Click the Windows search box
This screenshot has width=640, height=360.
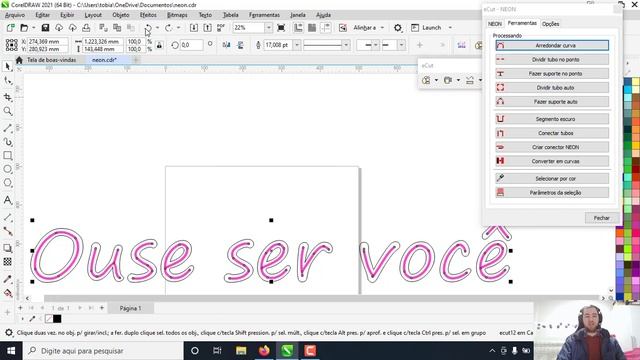[103, 351]
